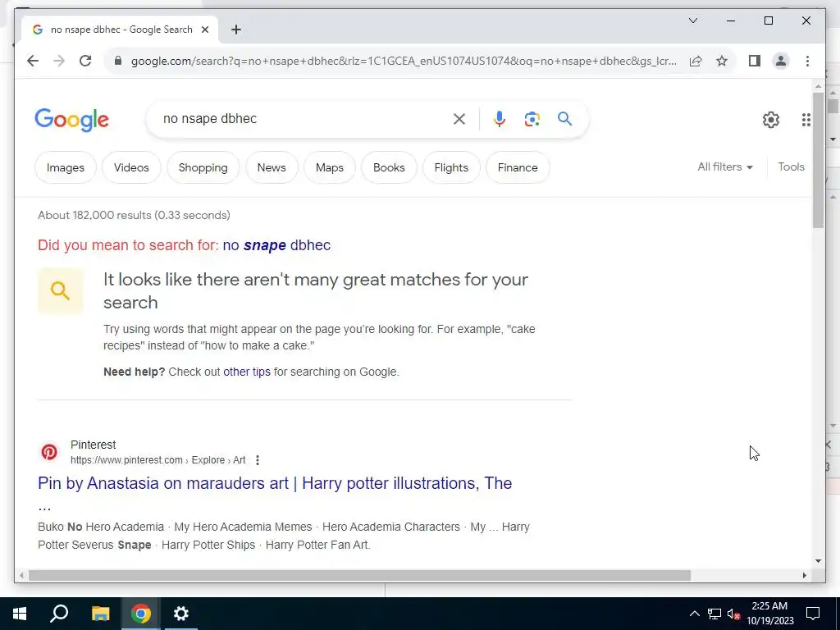Expand the All filters dropdown
The width and height of the screenshot is (840, 630).
coord(725,167)
